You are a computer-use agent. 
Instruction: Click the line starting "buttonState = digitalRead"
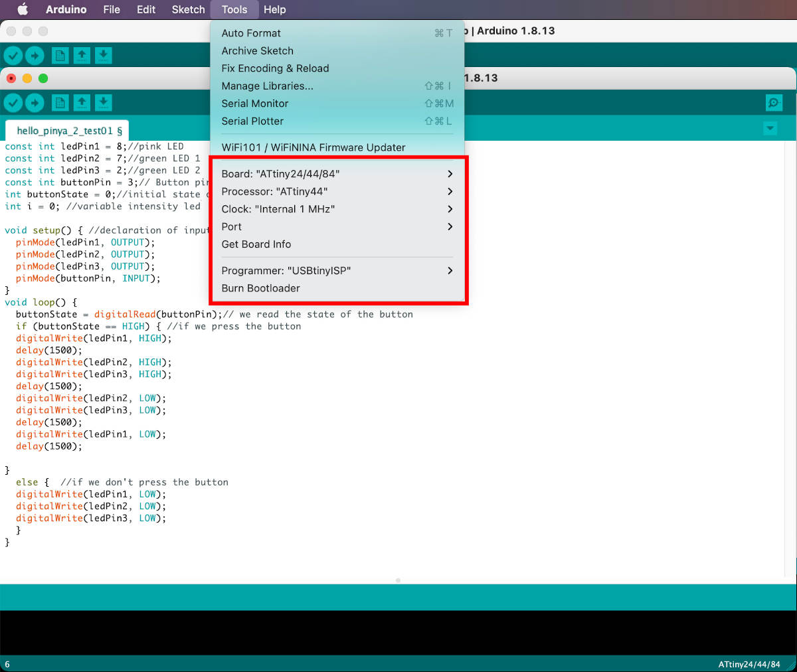tap(214, 314)
